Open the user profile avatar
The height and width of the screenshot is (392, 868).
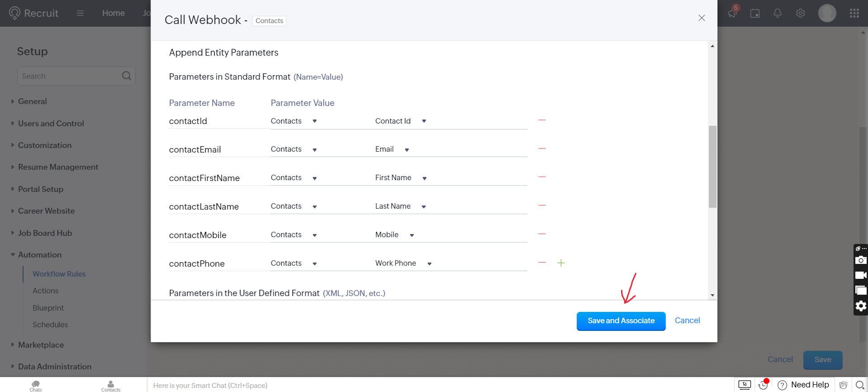click(827, 13)
